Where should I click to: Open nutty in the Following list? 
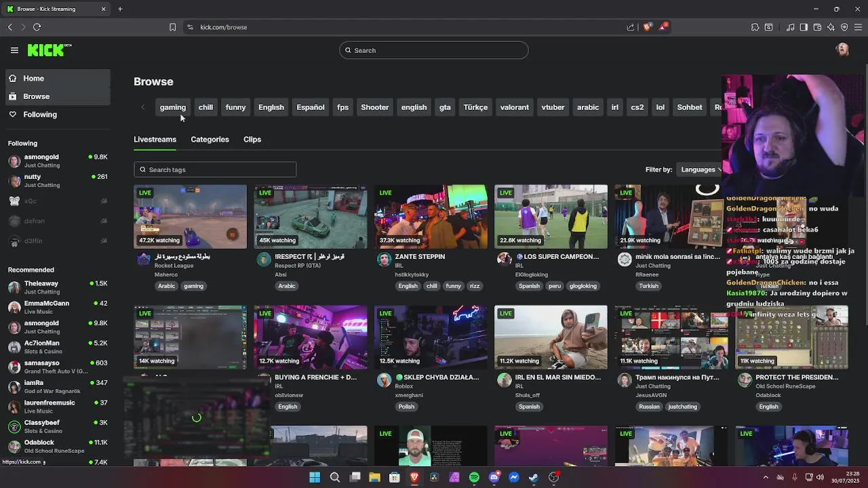point(58,180)
